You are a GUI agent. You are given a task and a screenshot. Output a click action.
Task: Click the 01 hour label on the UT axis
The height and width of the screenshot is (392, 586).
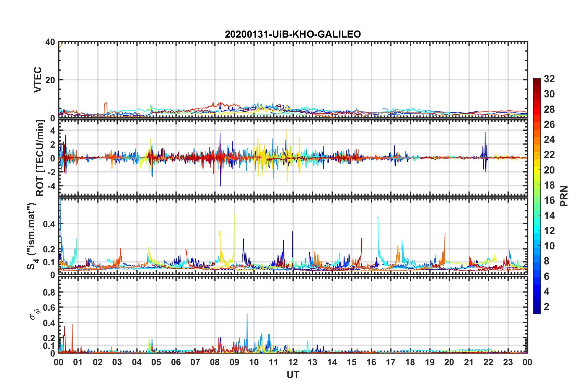tap(78, 362)
